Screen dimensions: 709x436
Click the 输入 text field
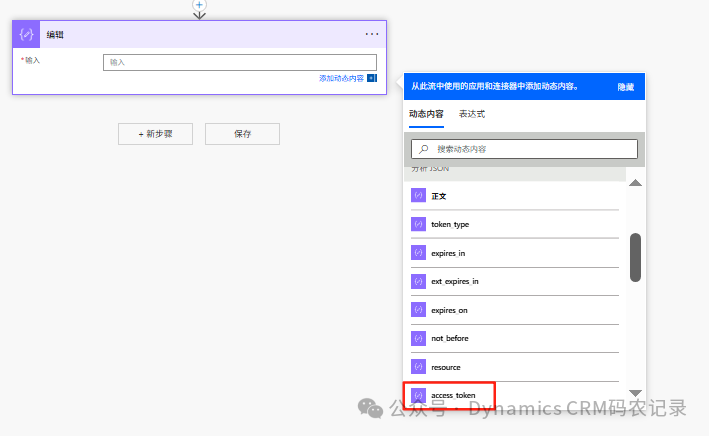click(240, 62)
